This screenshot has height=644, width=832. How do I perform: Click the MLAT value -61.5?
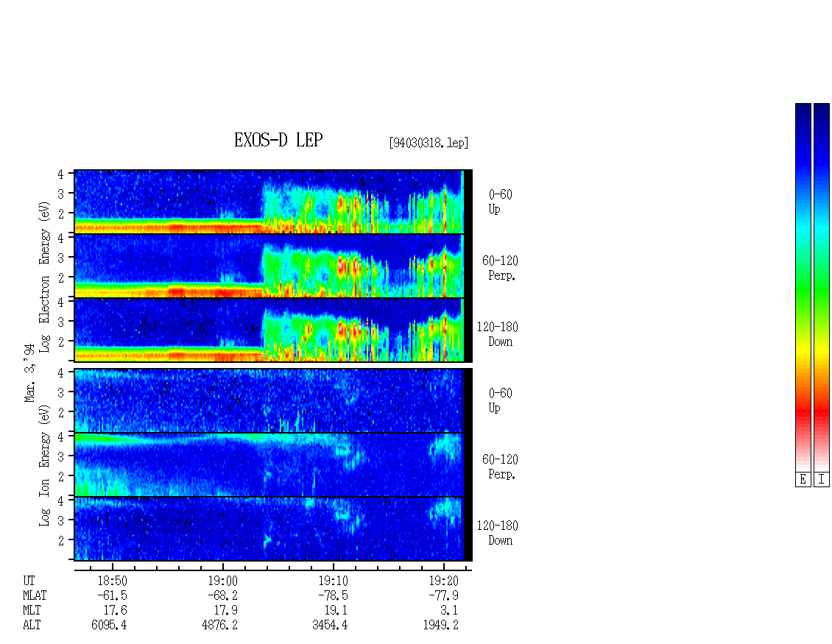coord(111,595)
